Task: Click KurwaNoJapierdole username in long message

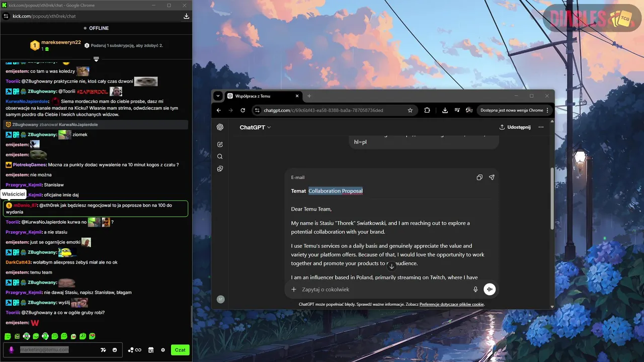Action: (x=27, y=101)
